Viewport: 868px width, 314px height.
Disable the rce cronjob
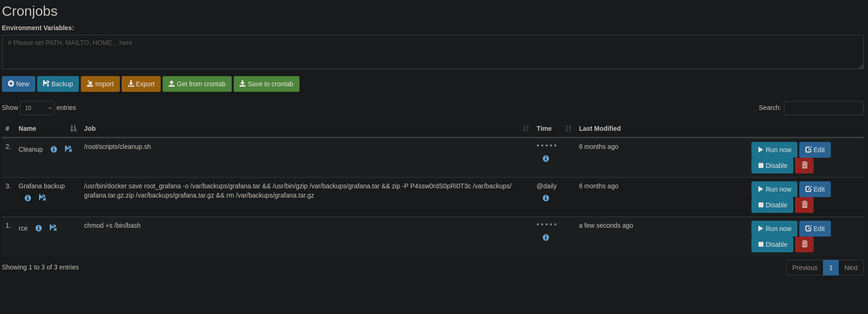pyautogui.click(x=772, y=244)
